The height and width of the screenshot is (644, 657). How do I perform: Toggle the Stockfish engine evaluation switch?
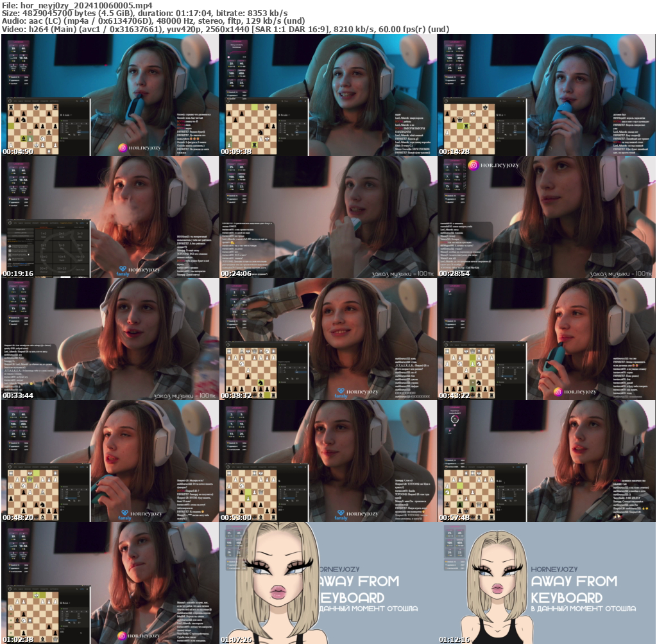click(x=62, y=121)
